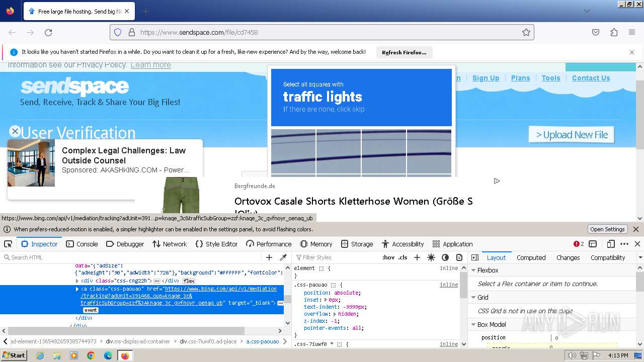Toggle :hov pseudo-class panel
The height and width of the screenshot is (362, 644).
click(388, 257)
